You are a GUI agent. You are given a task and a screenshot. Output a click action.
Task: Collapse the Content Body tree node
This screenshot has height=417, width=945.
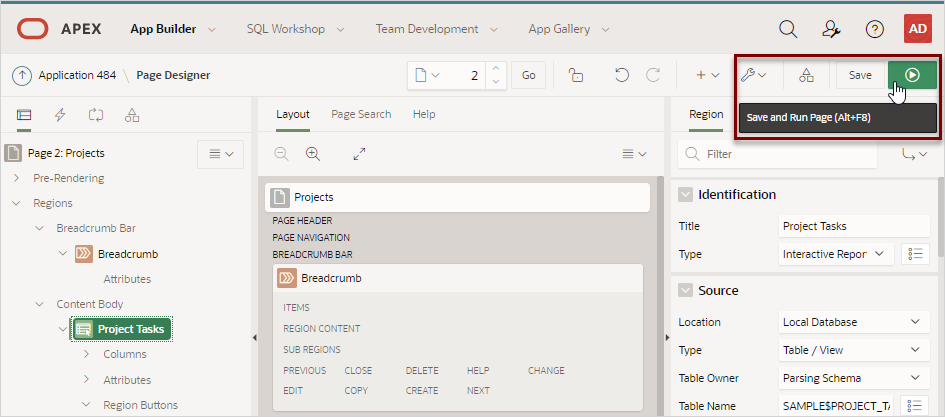[x=40, y=304]
